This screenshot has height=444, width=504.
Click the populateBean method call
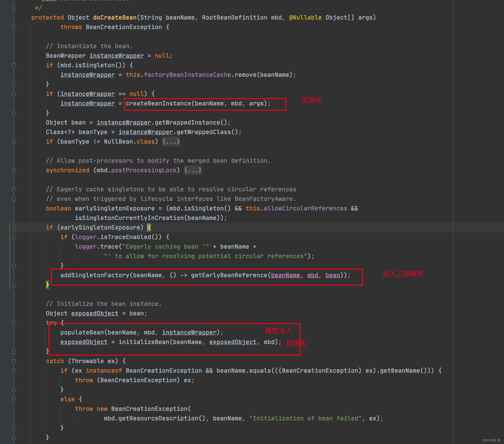click(x=82, y=332)
